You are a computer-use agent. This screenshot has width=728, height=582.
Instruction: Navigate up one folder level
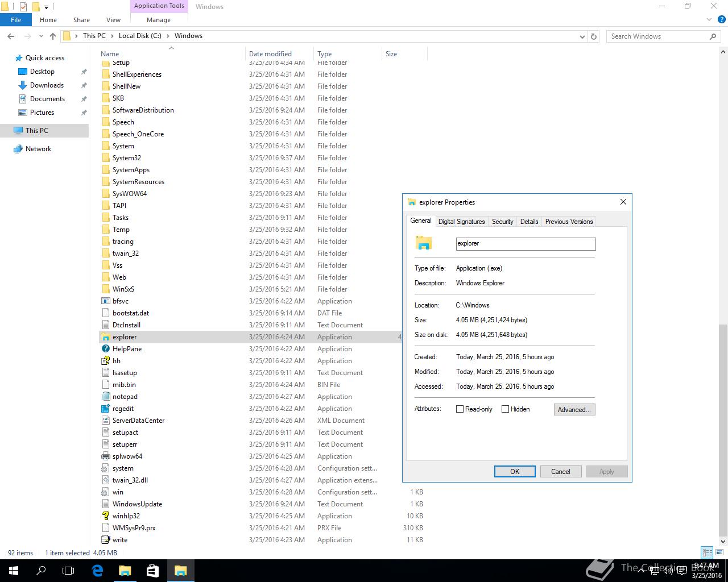[53, 36]
